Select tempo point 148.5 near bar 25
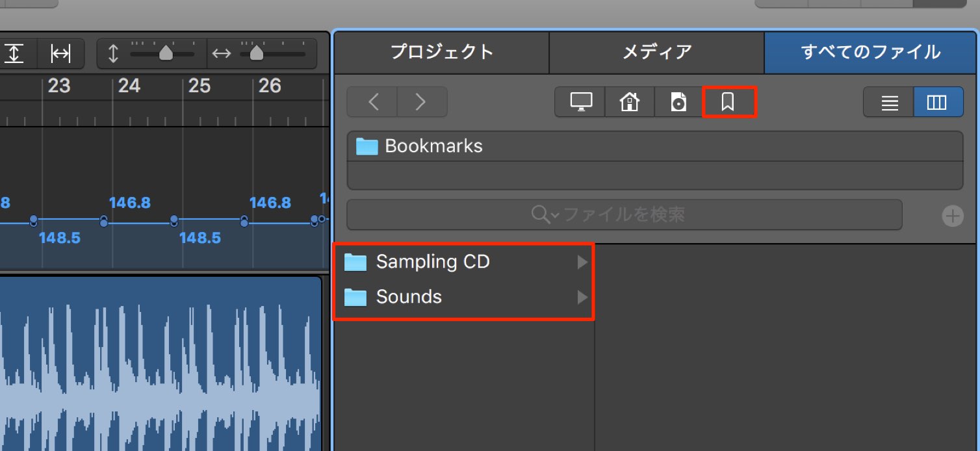The image size is (980, 451). pyautogui.click(x=200, y=238)
